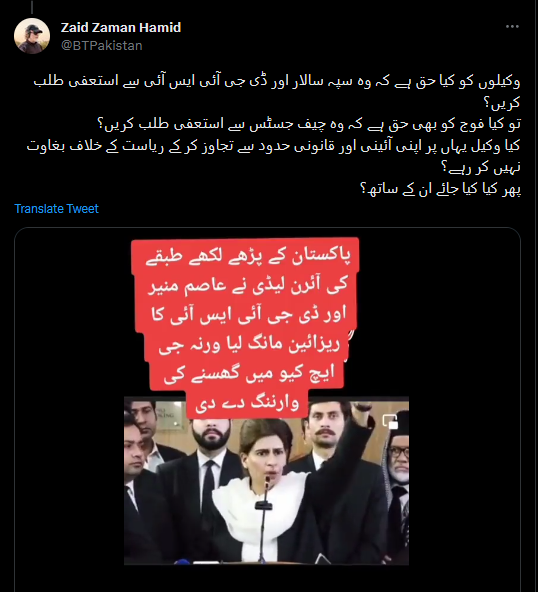Click the first line of the Urdu tweet text
Viewport: 538px width, 592px height.
pyautogui.click(x=277, y=81)
